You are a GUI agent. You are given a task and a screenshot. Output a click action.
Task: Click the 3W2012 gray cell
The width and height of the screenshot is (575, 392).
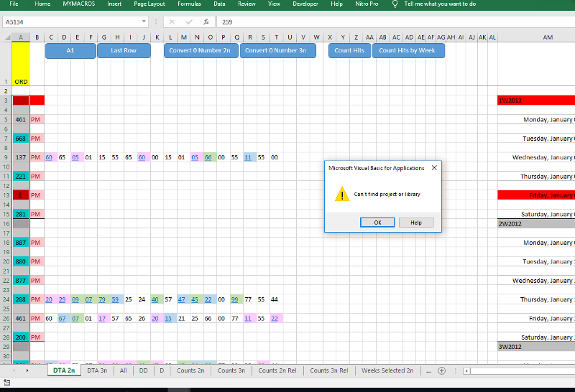[x=536, y=347]
